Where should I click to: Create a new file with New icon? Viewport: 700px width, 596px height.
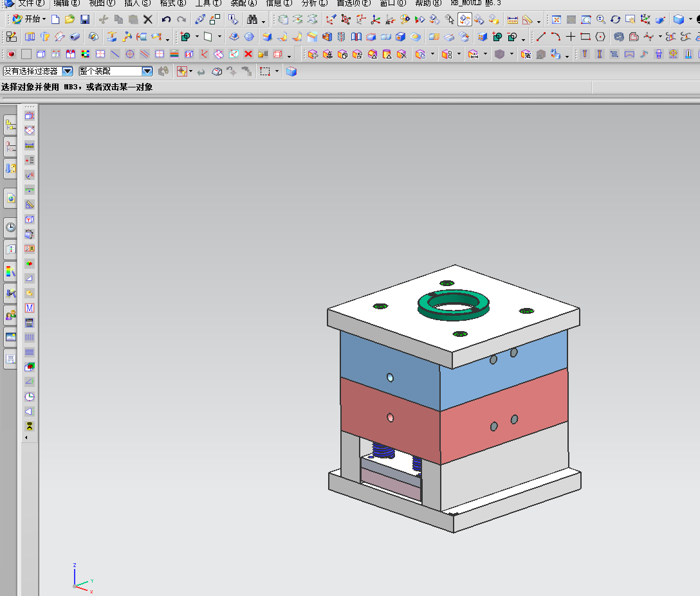click(55, 19)
